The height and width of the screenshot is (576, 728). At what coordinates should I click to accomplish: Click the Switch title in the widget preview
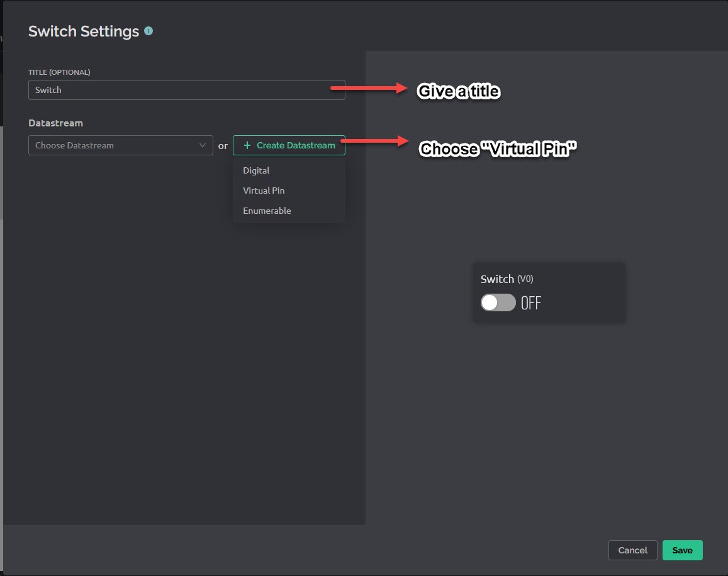[x=497, y=279]
